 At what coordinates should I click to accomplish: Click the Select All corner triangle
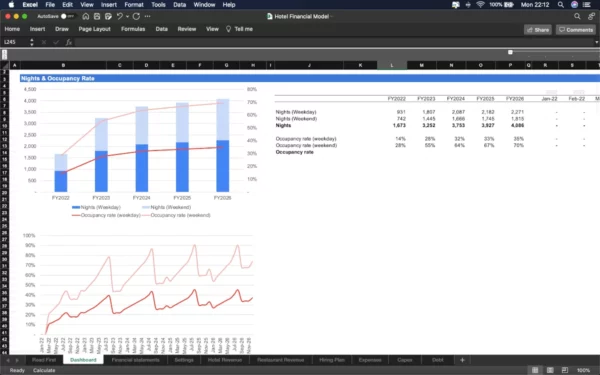5,65
